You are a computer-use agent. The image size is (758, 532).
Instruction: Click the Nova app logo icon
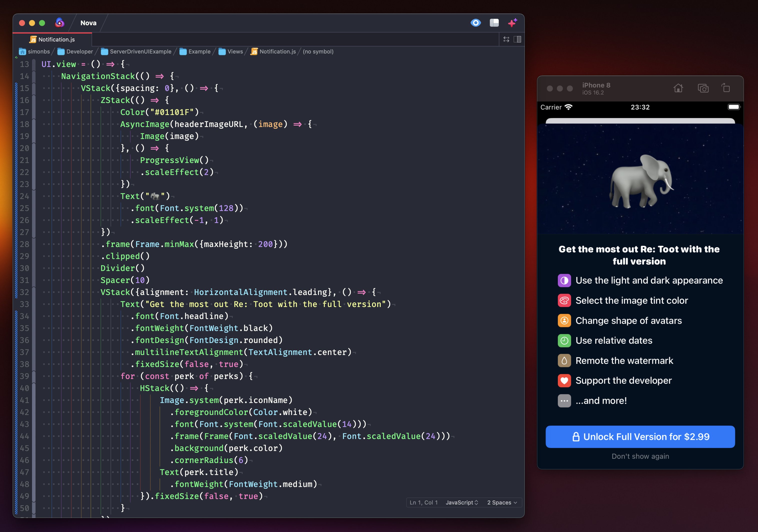point(60,23)
